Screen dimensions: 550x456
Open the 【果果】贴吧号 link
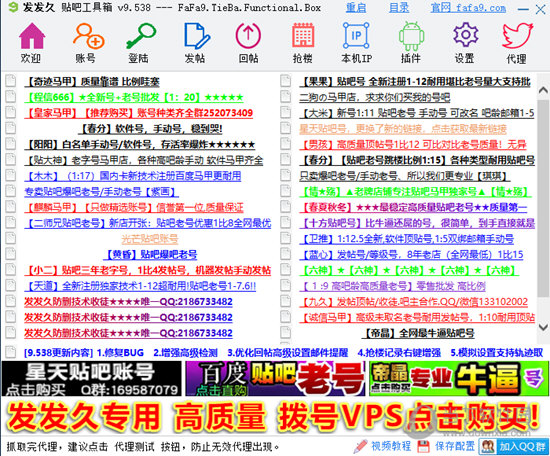tap(415, 82)
